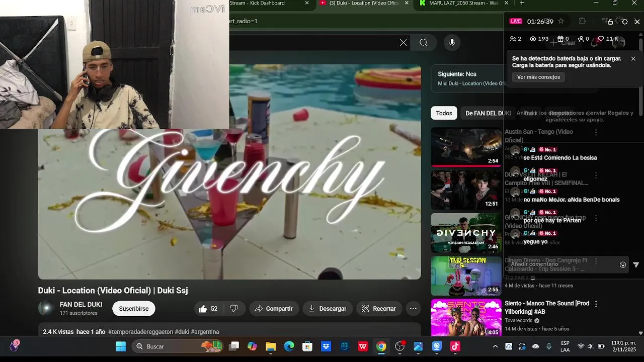The height and width of the screenshot is (362, 644).
Task: Open the emoji picker in comment box
Action: [623, 265]
